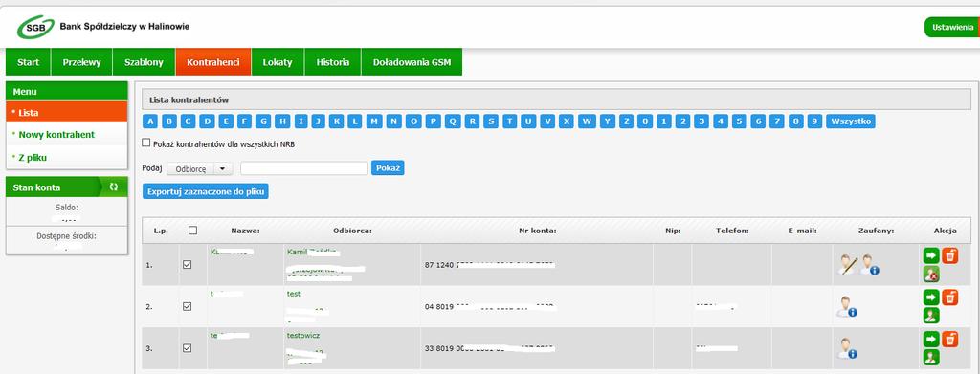The image size is (980, 374).
Task: Open the contractor info icon in row 1
Action: (869, 265)
